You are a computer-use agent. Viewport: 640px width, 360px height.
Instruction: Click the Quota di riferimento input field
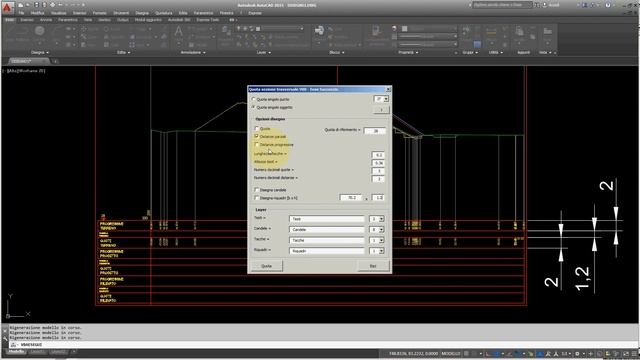click(x=375, y=131)
